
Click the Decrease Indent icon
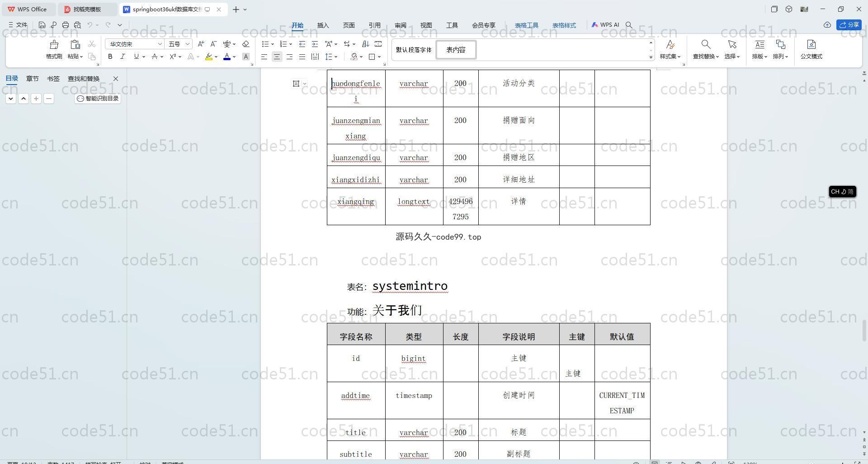pyautogui.click(x=302, y=44)
